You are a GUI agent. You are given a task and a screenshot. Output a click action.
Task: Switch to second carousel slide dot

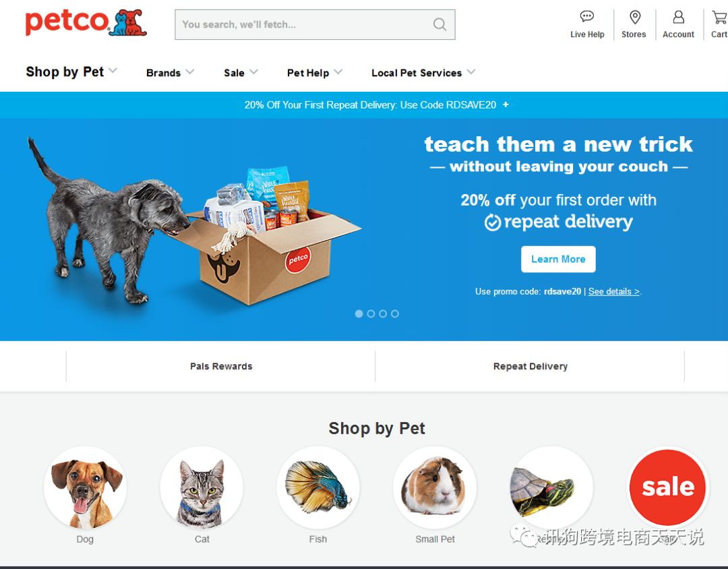click(371, 313)
